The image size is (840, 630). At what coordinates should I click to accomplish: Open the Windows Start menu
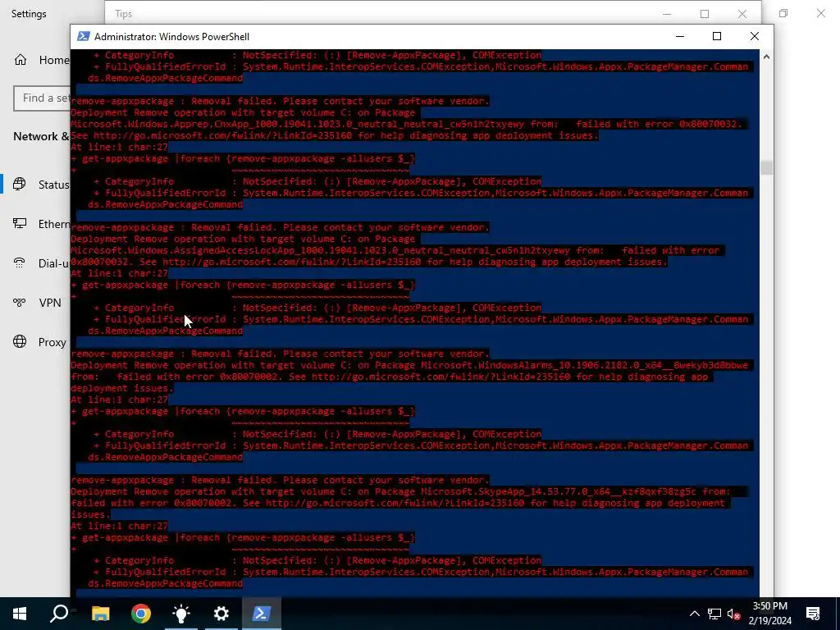tap(20, 614)
